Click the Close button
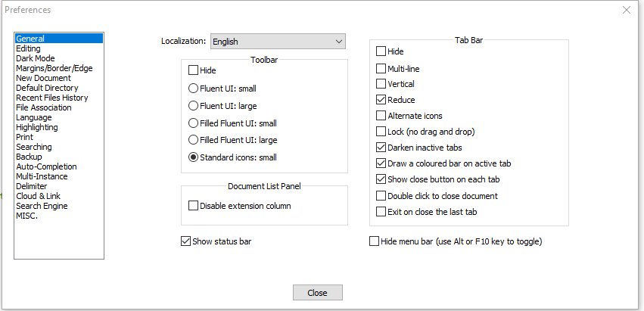The image size is (644, 311). pyautogui.click(x=317, y=293)
